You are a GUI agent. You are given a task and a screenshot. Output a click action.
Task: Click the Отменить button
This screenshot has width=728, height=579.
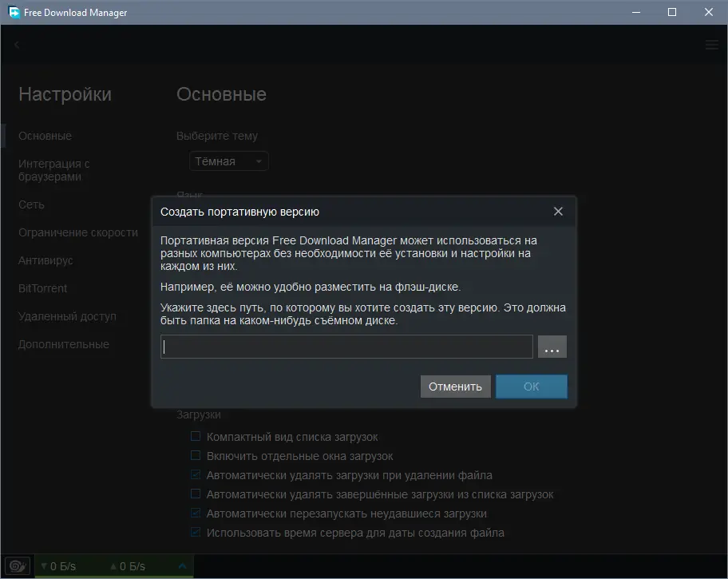click(x=455, y=387)
